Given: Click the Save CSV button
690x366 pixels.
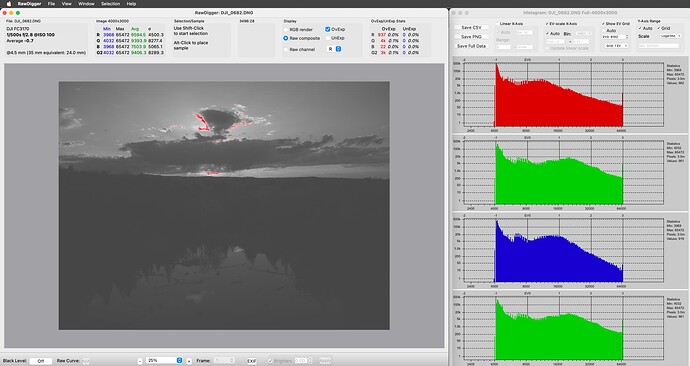Looking at the screenshot, I should (471, 27).
